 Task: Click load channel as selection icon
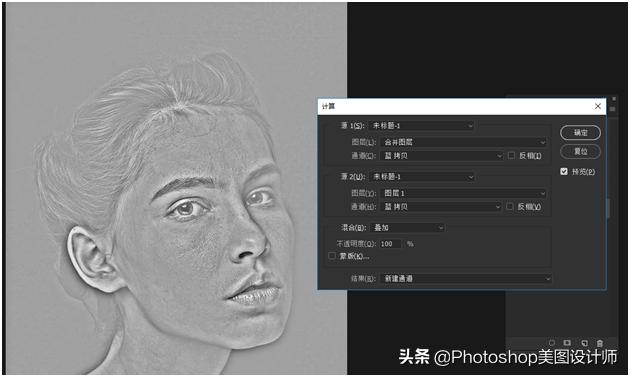[552, 343]
